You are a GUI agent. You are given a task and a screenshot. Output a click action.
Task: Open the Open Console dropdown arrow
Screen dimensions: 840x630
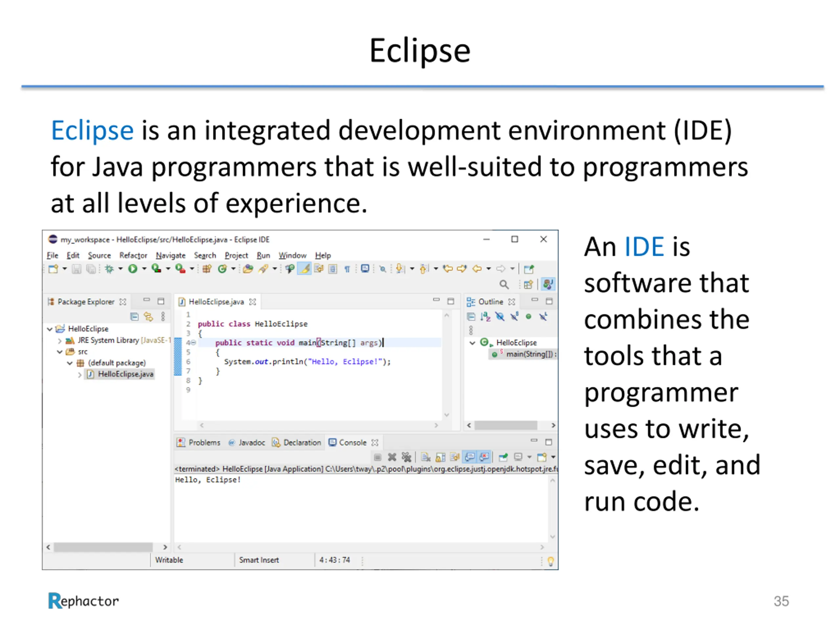553,457
